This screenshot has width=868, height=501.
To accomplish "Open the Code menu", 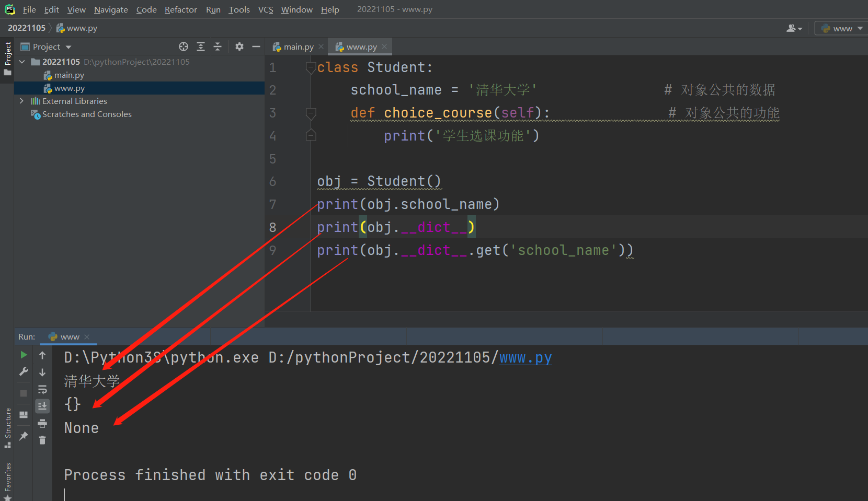I will coord(146,9).
